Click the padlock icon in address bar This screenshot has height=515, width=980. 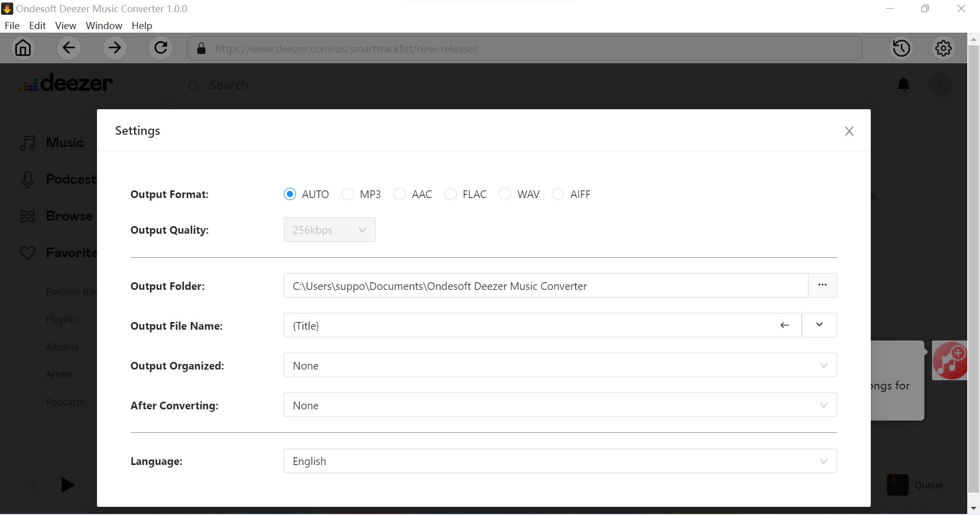tap(201, 48)
